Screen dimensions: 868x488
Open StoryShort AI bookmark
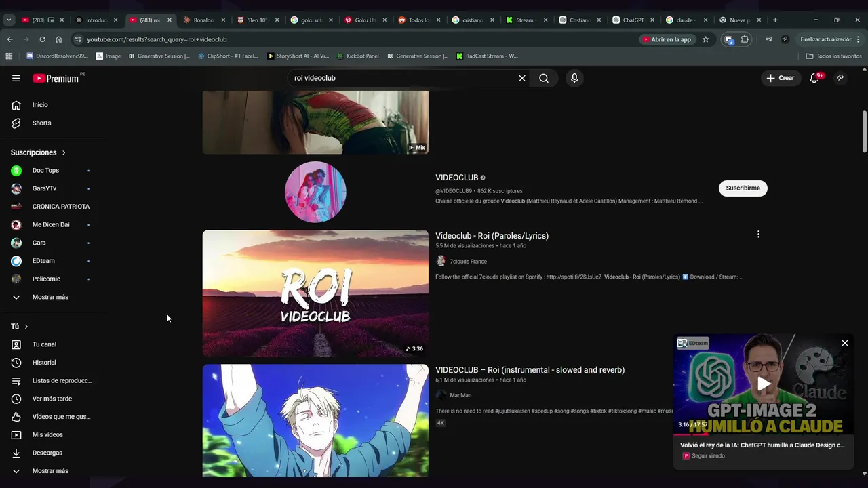pyautogui.click(x=298, y=56)
